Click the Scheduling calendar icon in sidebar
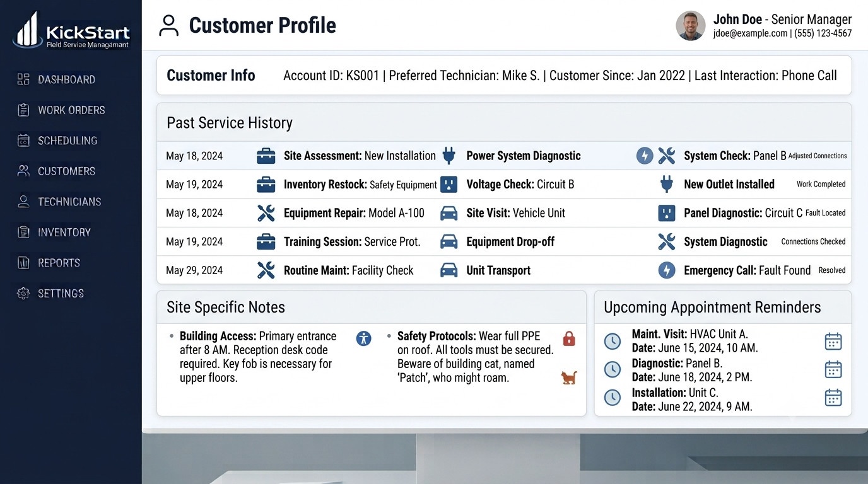868x484 pixels. point(23,141)
